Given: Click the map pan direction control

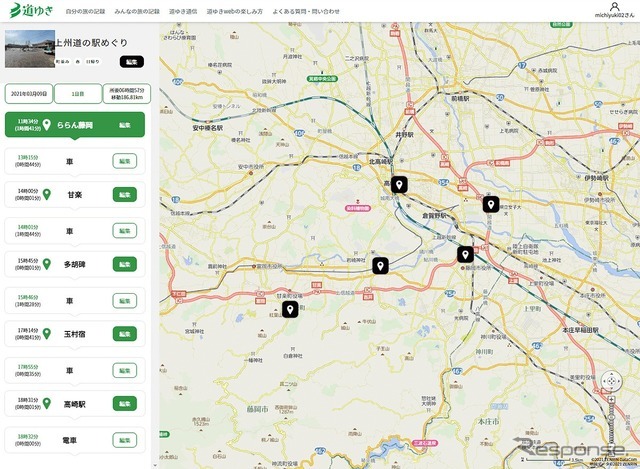Looking at the screenshot, I should tap(609, 381).
